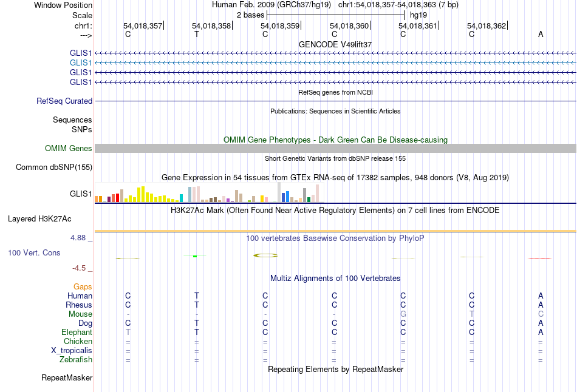
Task: Click the Sequences track label
Action: [x=72, y=120]
